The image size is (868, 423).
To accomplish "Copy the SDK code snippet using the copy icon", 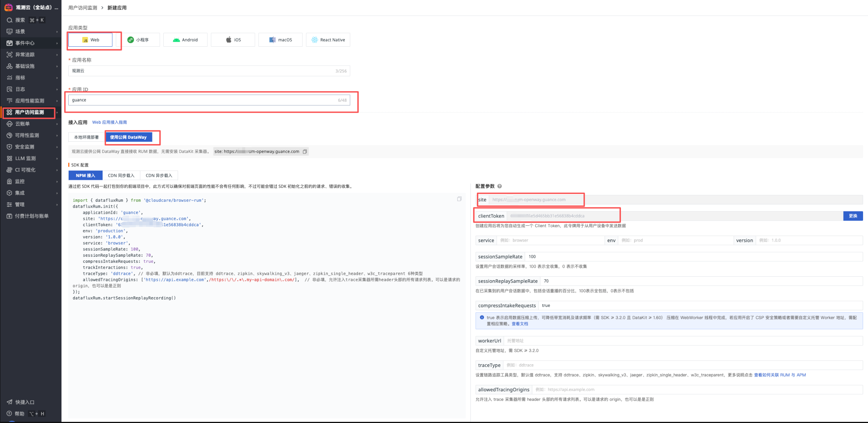I will pos(459,199).
